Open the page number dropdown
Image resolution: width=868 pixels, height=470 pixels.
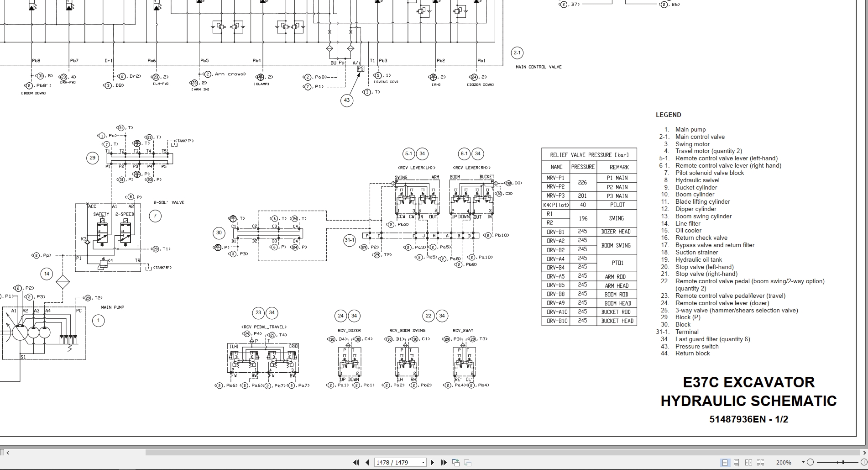pyautogui.click(x=423, y=462)
